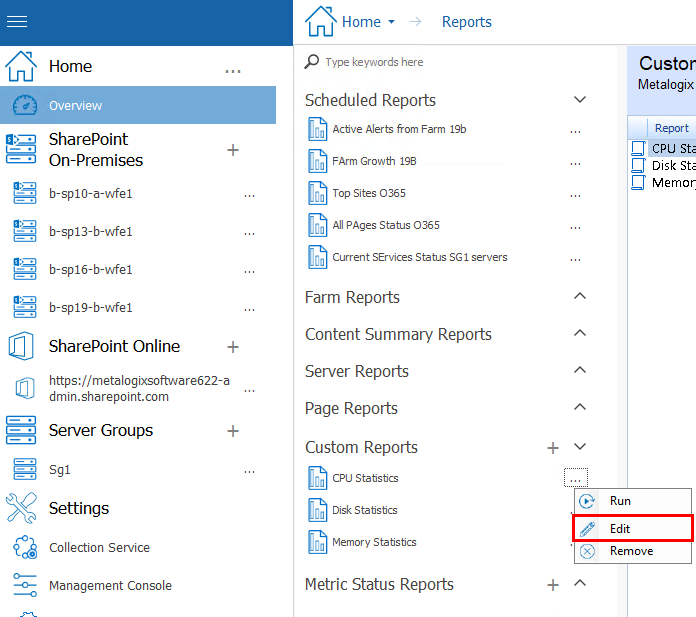Open the Overview dashboard item
The image size is (696, 617).
[75, 105]
